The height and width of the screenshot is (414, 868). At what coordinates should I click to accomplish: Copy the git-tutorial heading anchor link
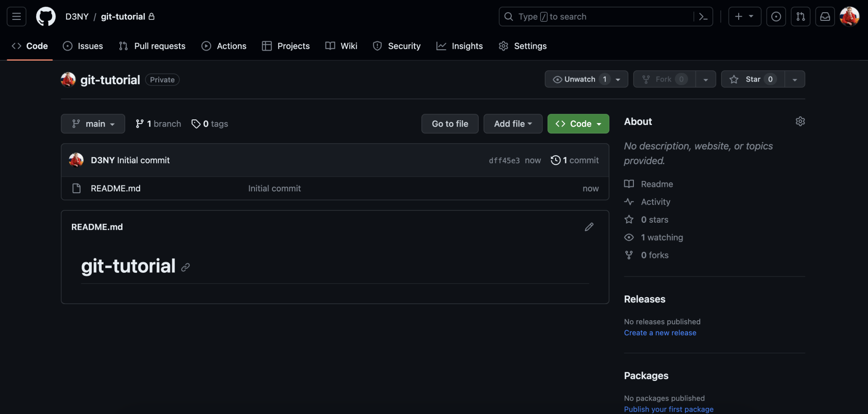click(185, 267)
